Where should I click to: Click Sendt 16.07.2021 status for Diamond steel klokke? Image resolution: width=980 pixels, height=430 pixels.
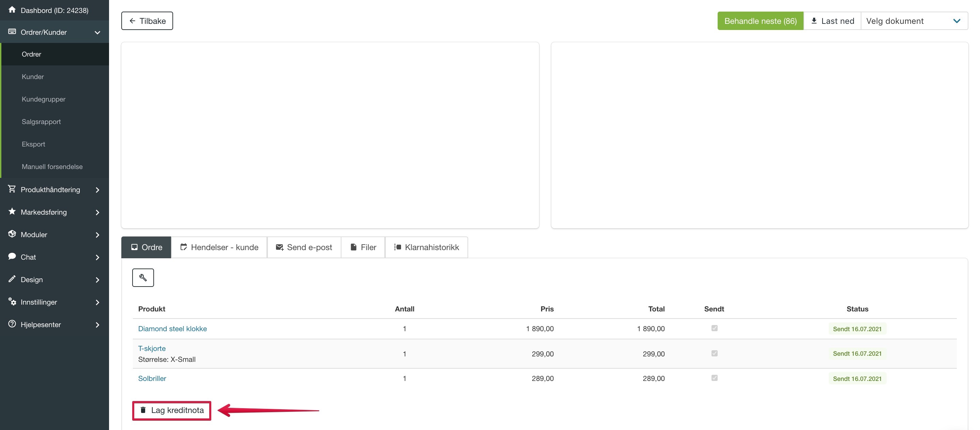pyautogui.click(x=857, y=329)
